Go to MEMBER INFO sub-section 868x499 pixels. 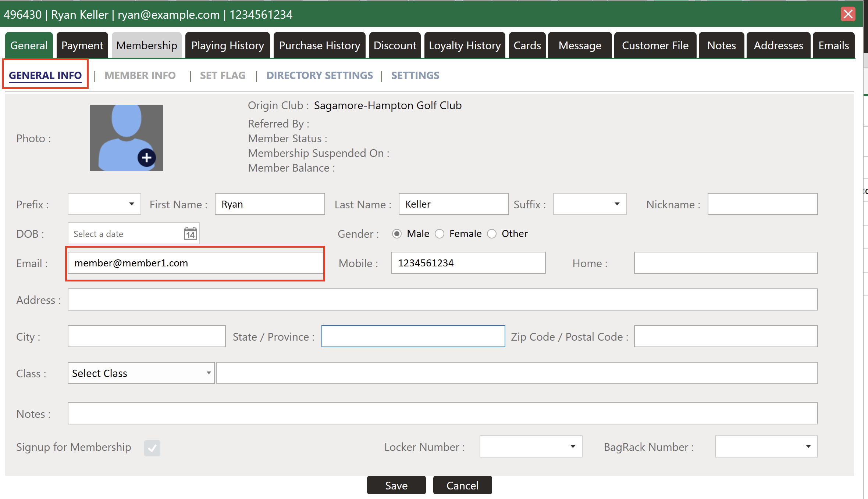click(140, 75)
